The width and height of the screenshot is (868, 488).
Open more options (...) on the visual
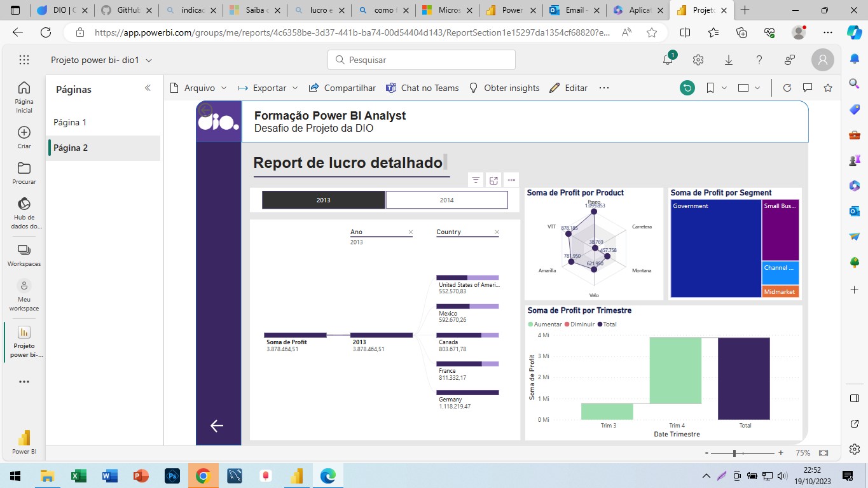pos(511,180)
